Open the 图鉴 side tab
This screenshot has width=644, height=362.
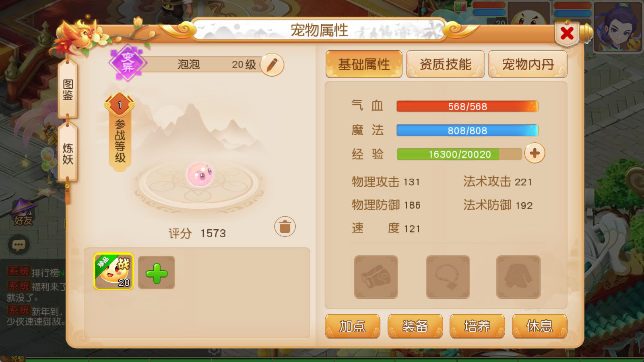tap(68, 89)
